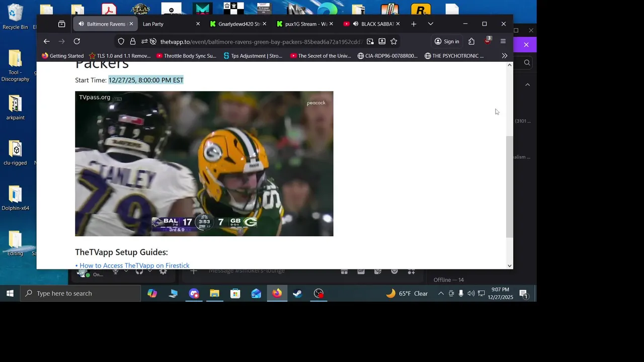Open the Discord GIF picker
Viewport: 644px width, 362px height.
[x=361, y=271]
